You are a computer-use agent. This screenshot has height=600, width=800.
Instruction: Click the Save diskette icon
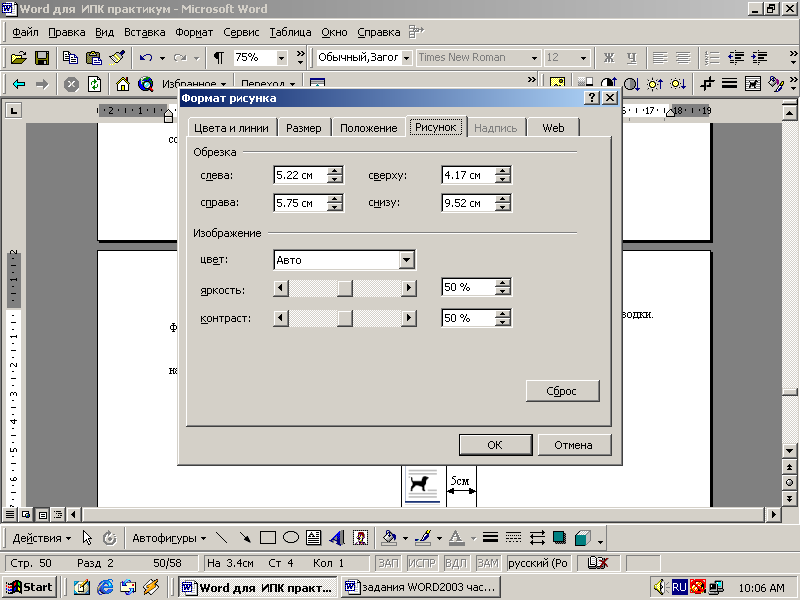pos(42,58)
